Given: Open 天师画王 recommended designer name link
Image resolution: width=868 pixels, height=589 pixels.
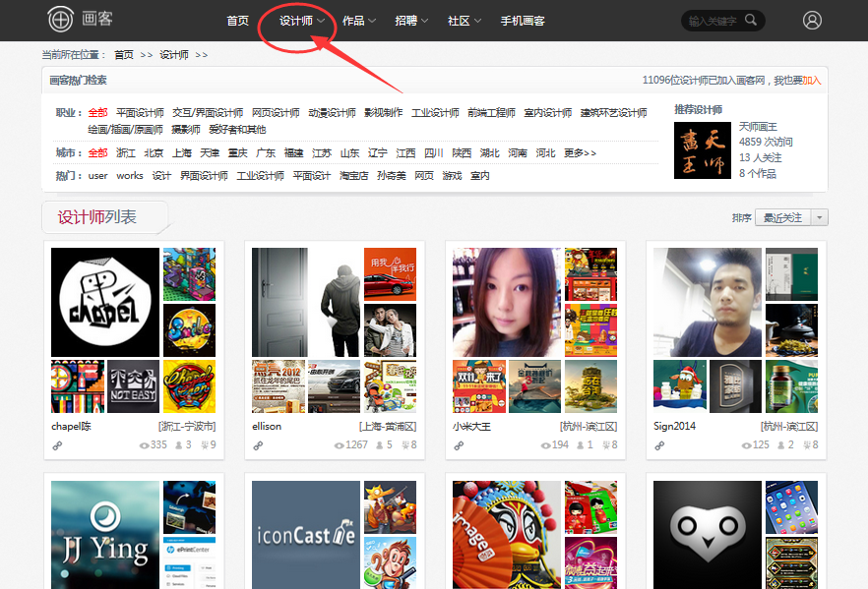Looking at the screenshot, I should (758, 127).
